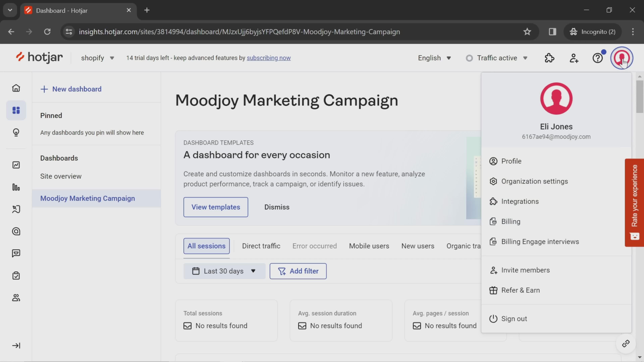Select Organization settings menu item
Image resolution: width=644 pixels, height=362 pixels.
(x=535, y=181)
